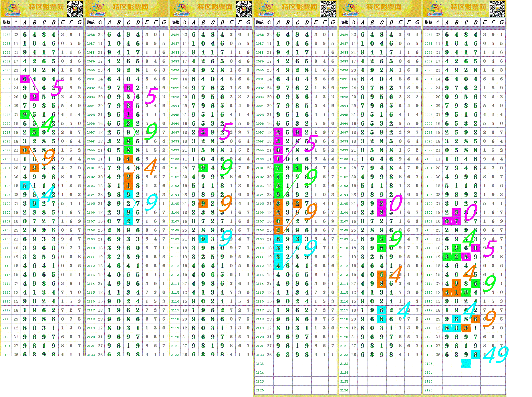The image size is (532, 397).
Task: Click the colorful star logo of the sixth chart
Action: point(435,9)
